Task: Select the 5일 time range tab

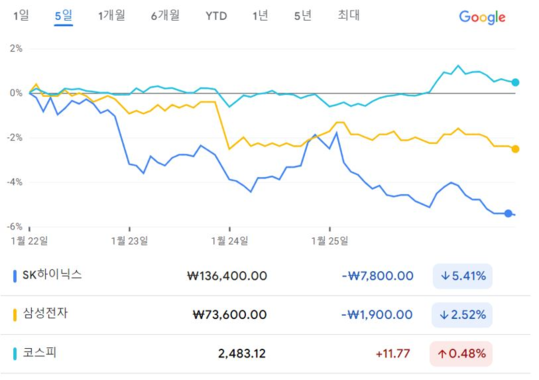Action: point(64,16)
